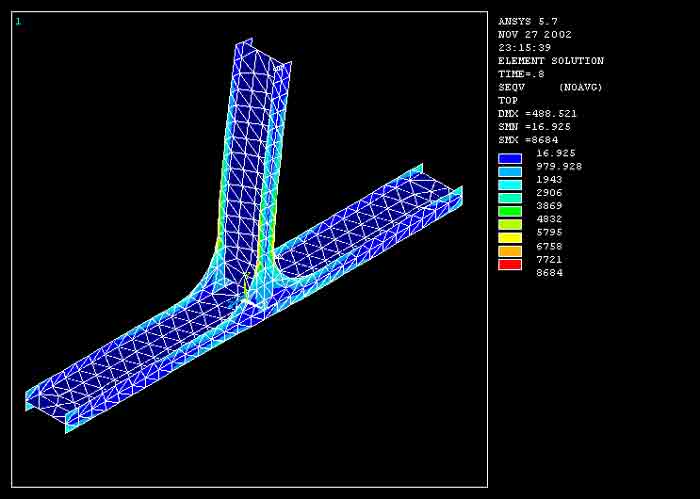Viewport: 700px width, 499px height.
Task: Click the ELEMENT SOLUTION label
Action: click(x=551, y=61)
